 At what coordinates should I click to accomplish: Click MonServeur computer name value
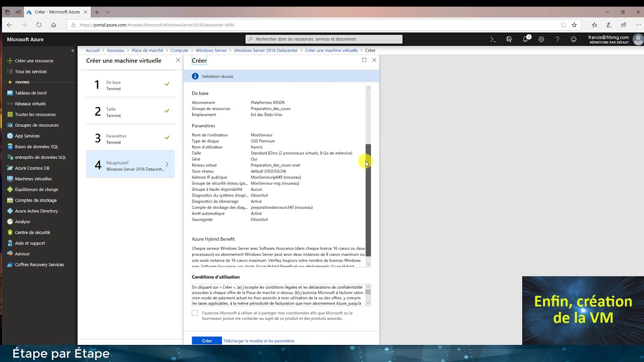262,135
